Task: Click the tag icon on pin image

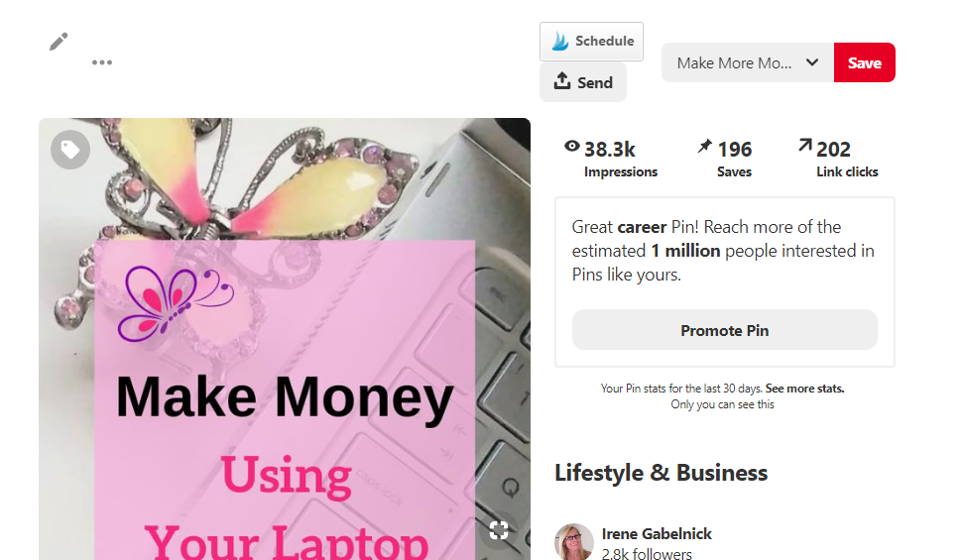Action: coord(70,150)
